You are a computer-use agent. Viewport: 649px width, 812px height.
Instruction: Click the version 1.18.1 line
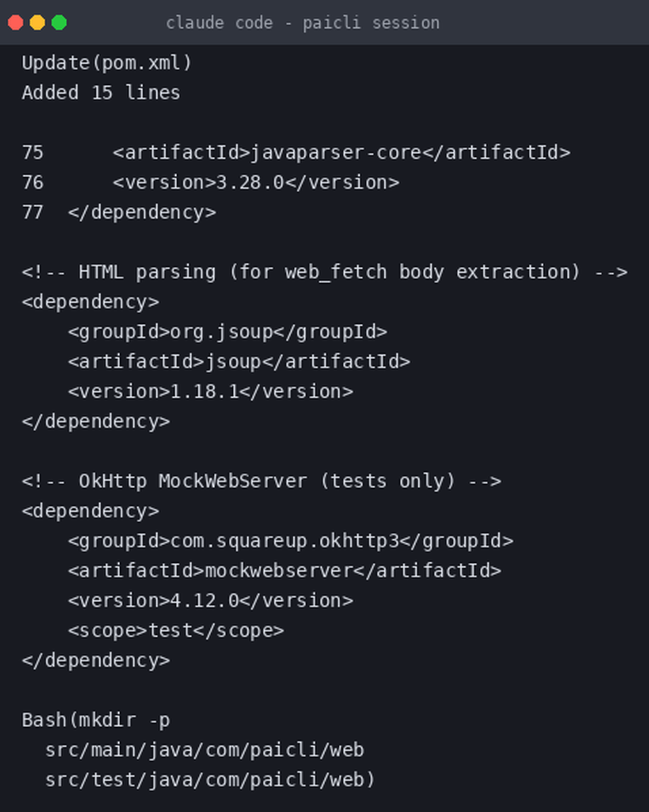210,392
